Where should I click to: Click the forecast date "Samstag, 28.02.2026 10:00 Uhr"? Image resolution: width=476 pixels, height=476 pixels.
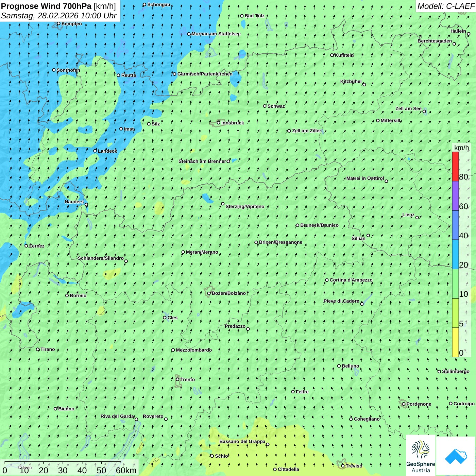(58, 16)
